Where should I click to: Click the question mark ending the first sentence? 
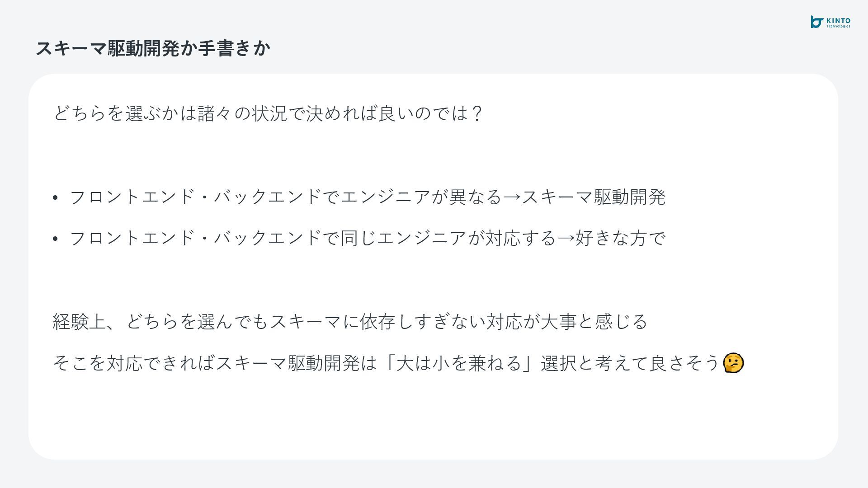coord(476,113)
